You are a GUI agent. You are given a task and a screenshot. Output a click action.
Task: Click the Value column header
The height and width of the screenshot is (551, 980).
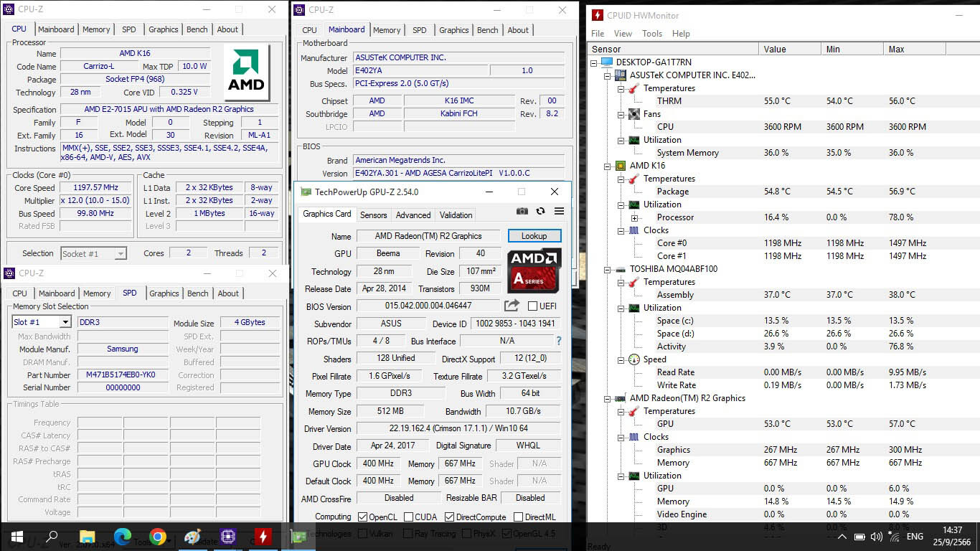pos(790,49)
